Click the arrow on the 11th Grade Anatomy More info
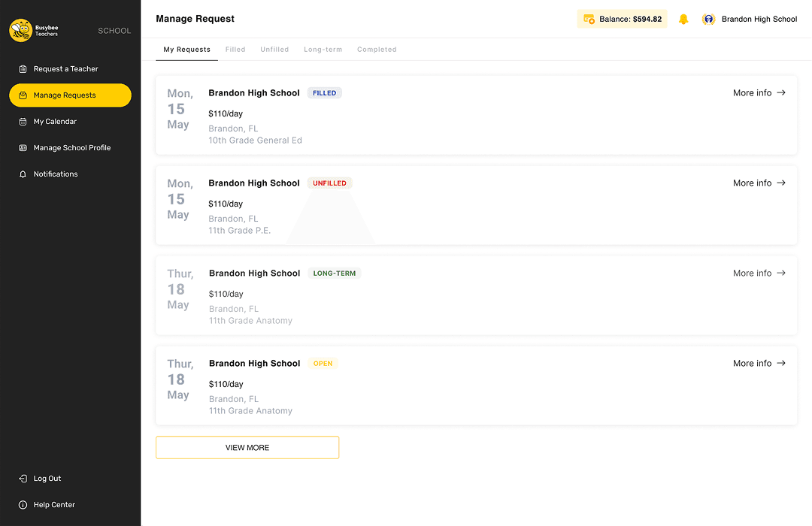The width and height of the screenshot is (812, 526). 780,273
